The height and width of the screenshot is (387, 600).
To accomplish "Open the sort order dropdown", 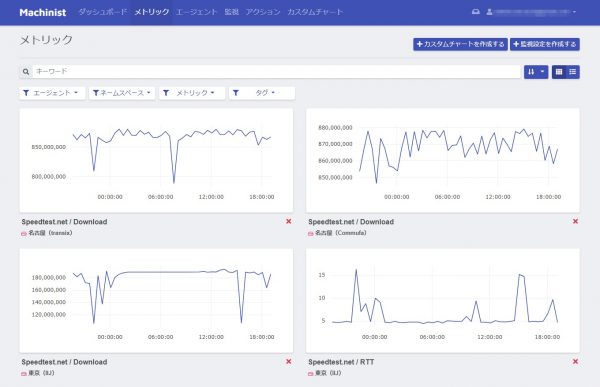I will click(536, 72).
